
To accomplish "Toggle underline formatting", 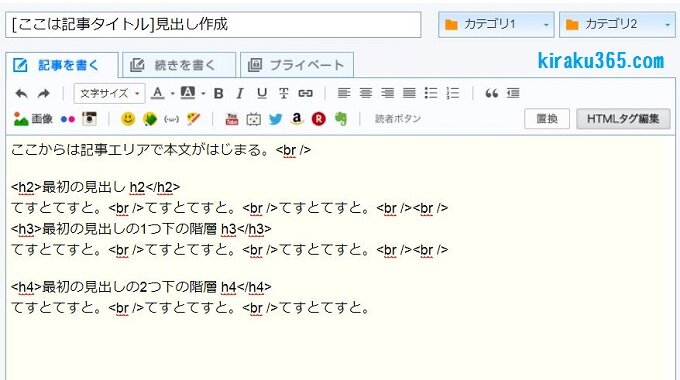I will pyautogui.click(x=262, y=93).
